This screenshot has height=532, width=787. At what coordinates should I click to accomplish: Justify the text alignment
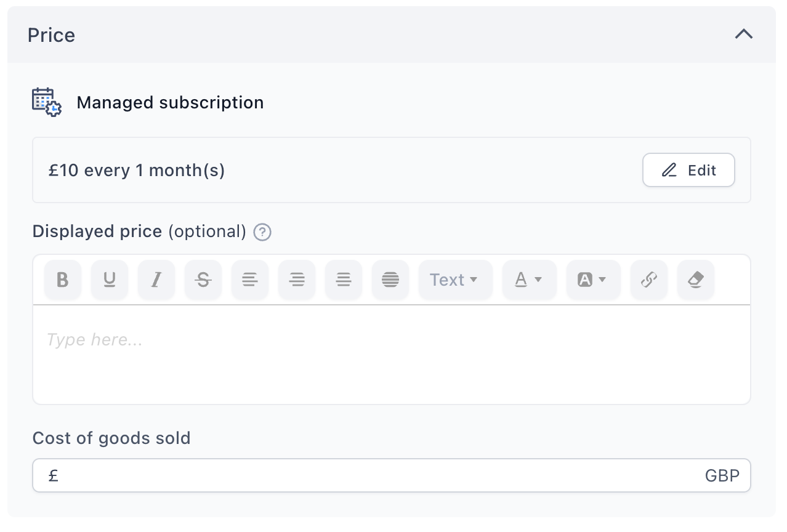pos(390,280)
